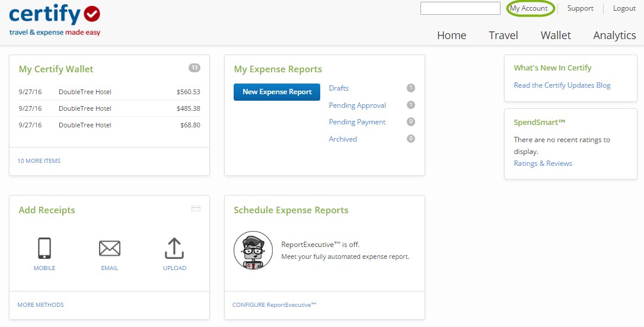Viewport: 644px width, 327px height.
Task: Click the MOBILE label link
Action: tap(44, 268)
